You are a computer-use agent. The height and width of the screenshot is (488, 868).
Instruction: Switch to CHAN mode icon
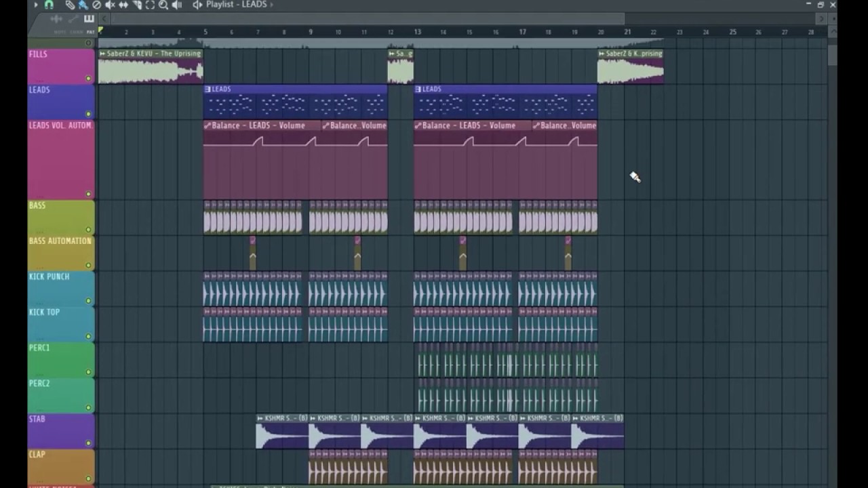[x=73, y=19]
